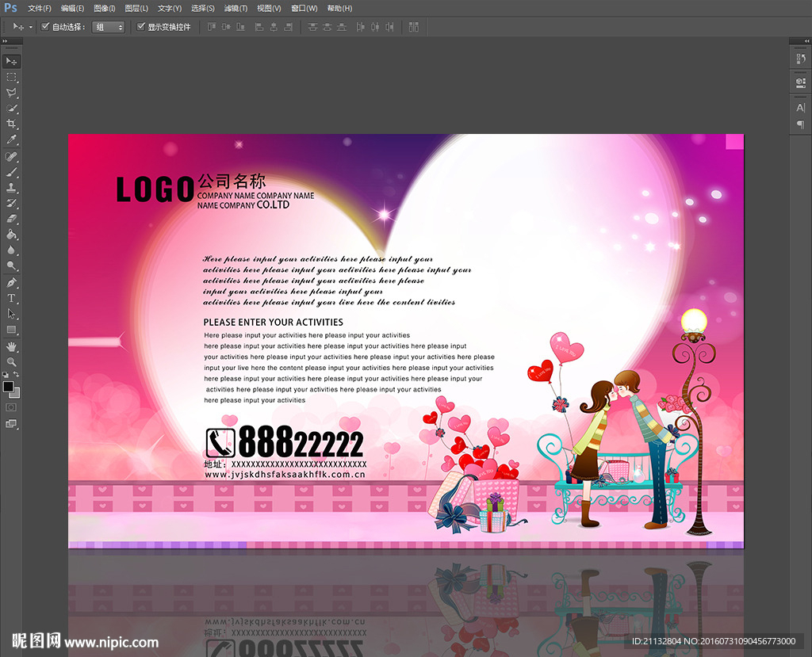Open the Move tool preset picker arrow
The height and width of the screenshot is (657, 812).
[x=31, y=27]
